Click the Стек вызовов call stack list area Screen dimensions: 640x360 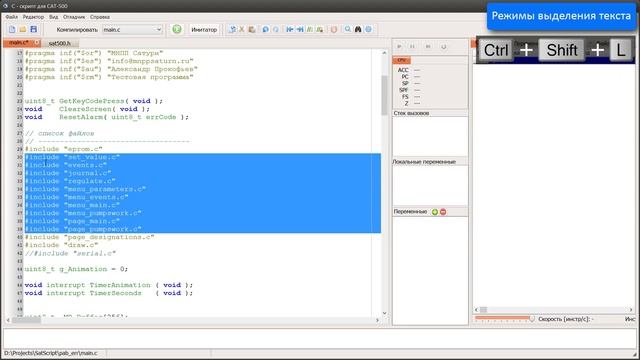(x=430, y=136)
